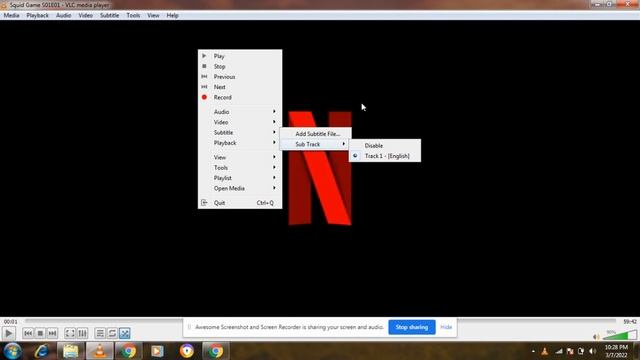
Task: Choose Previous in the context menu
Action: click(240, 77)
